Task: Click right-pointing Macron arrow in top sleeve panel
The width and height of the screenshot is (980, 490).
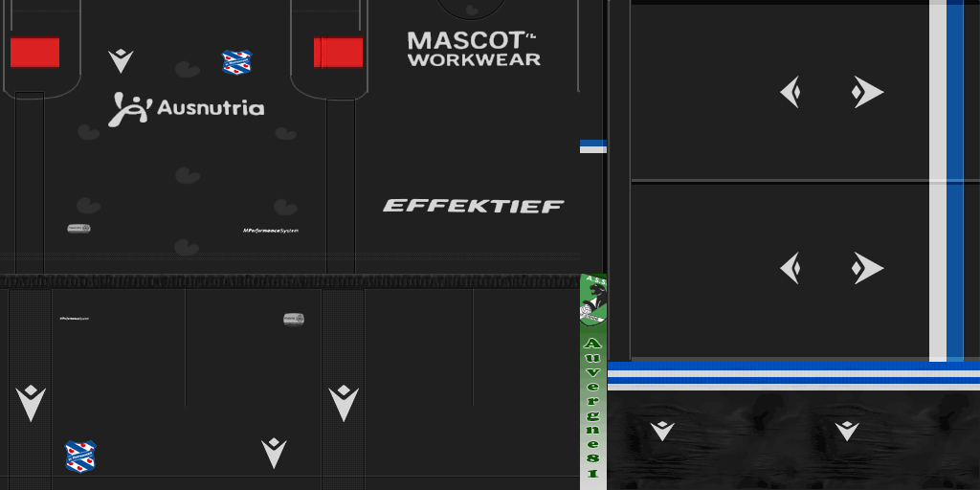Action: pyautogui.click(x=867, y=93)
